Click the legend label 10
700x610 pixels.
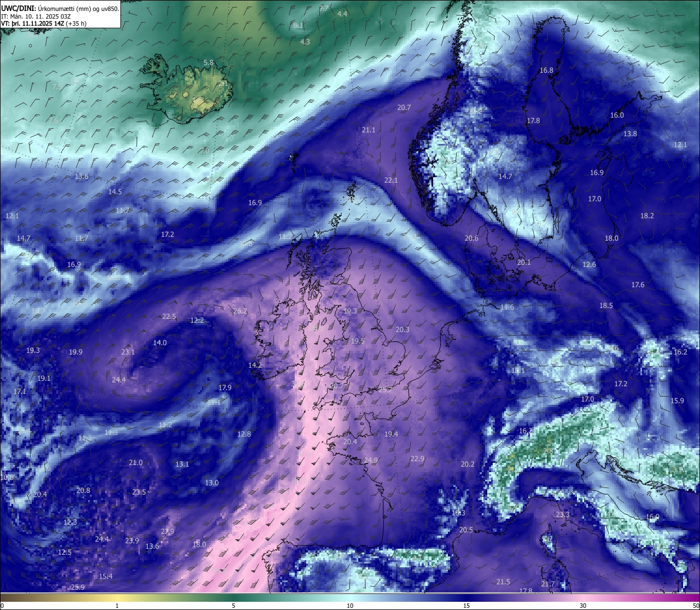click(x=350, y=606)
